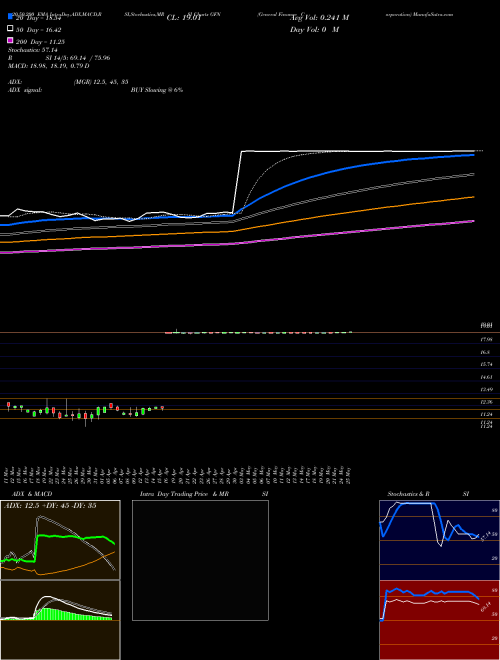Image resolution: width=500 pixels, height=660 pixels.
Task: Click 'ADX: 12.5 +DY: 45 -DY: 35' header
Action: click(x=50, y=506)
